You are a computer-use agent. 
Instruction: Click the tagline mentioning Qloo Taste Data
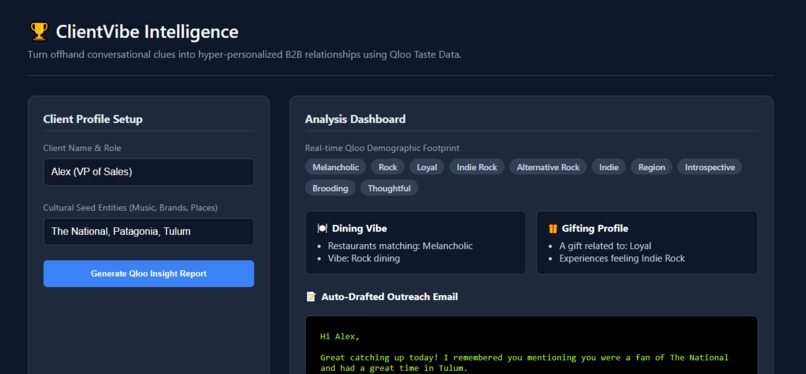[x=245, y=54]
